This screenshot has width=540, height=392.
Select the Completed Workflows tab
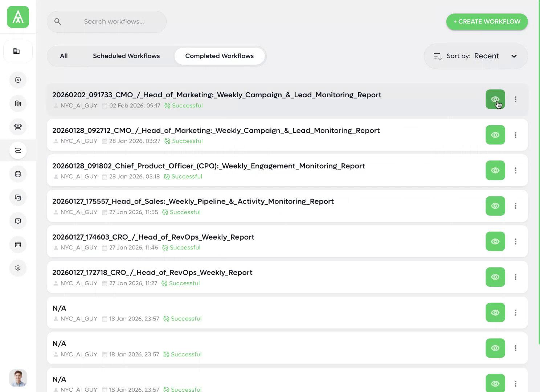click(x=220, y=56)
